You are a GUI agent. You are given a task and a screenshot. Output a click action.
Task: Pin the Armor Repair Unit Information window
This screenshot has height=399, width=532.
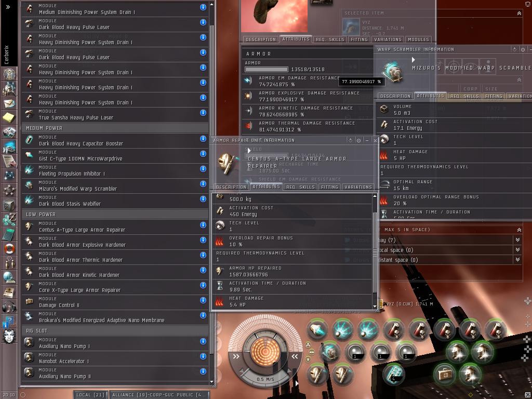click(358, 140)
